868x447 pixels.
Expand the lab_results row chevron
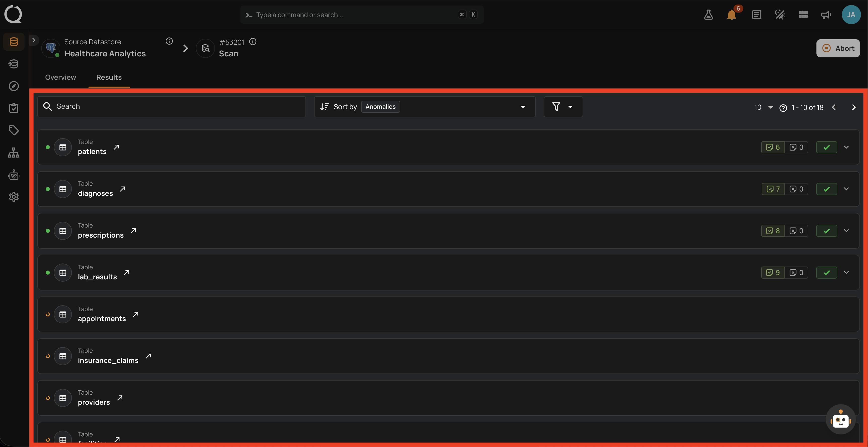846,273
